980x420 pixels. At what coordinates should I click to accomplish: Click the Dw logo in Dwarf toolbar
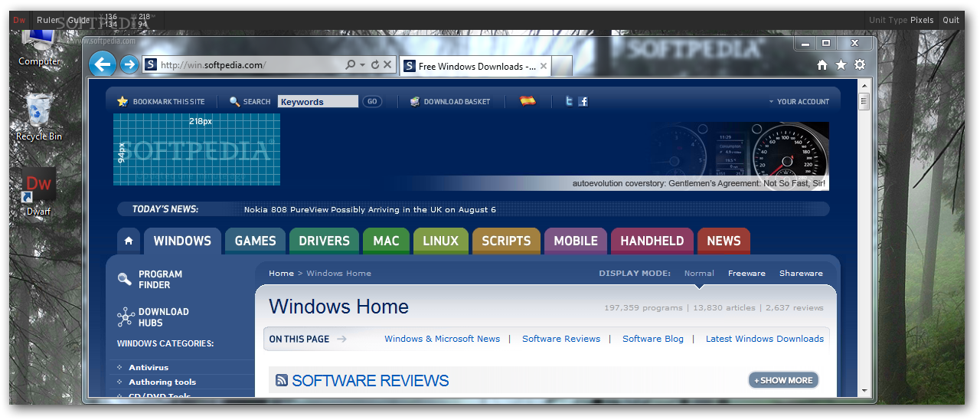click(19, 20)
